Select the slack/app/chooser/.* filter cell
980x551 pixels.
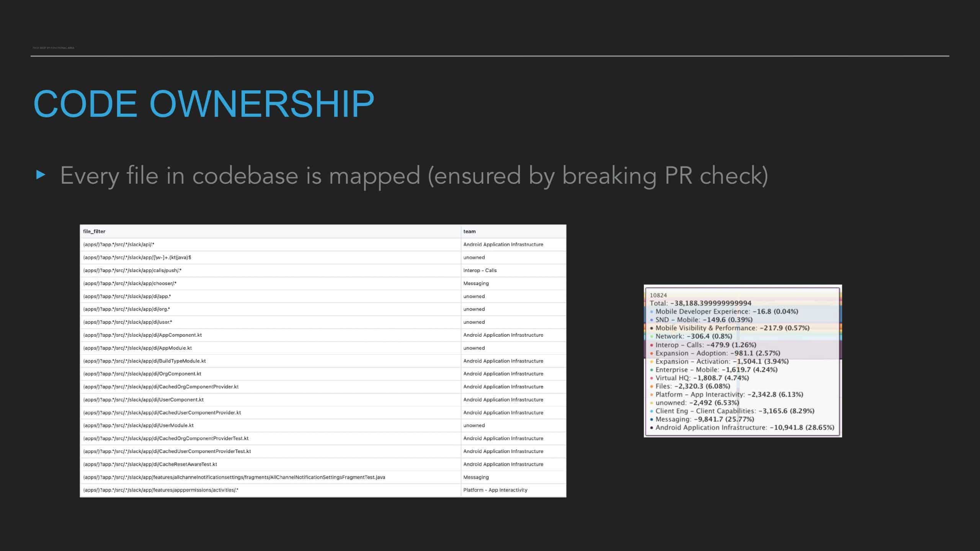(270, 284)
